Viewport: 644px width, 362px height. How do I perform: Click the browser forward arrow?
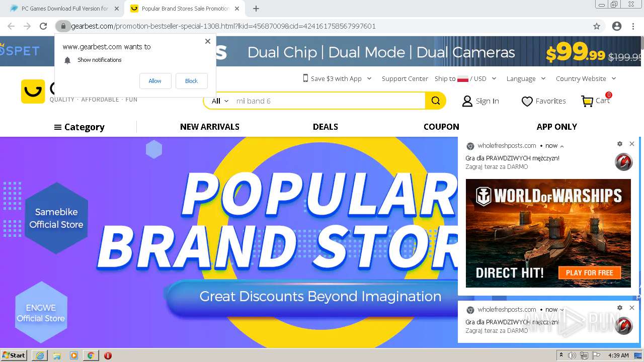pos(27,26)
